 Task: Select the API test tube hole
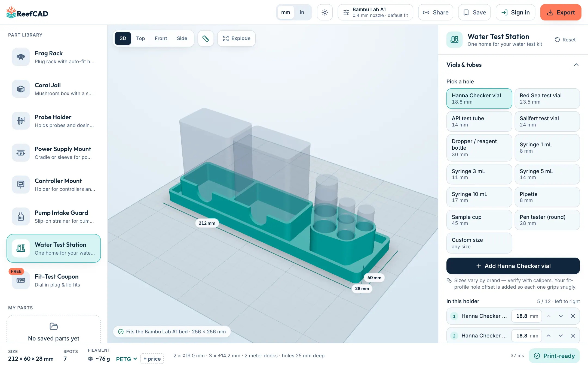pos(479,121)
